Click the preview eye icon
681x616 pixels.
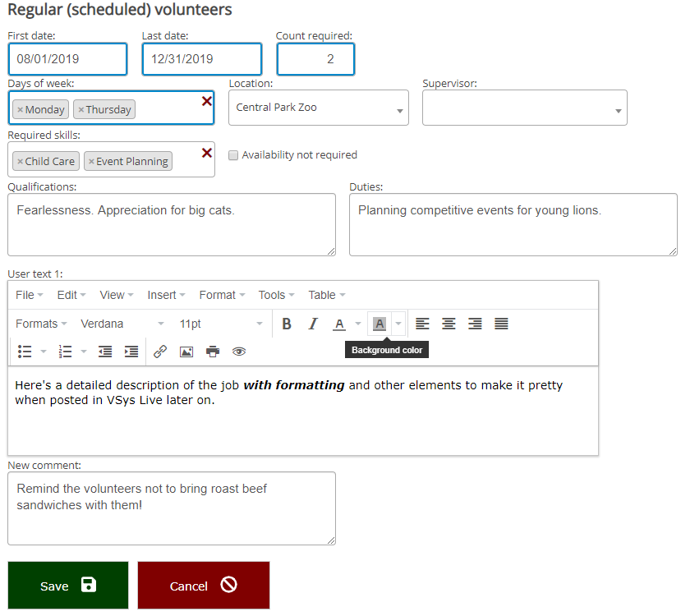coord(239,352)
